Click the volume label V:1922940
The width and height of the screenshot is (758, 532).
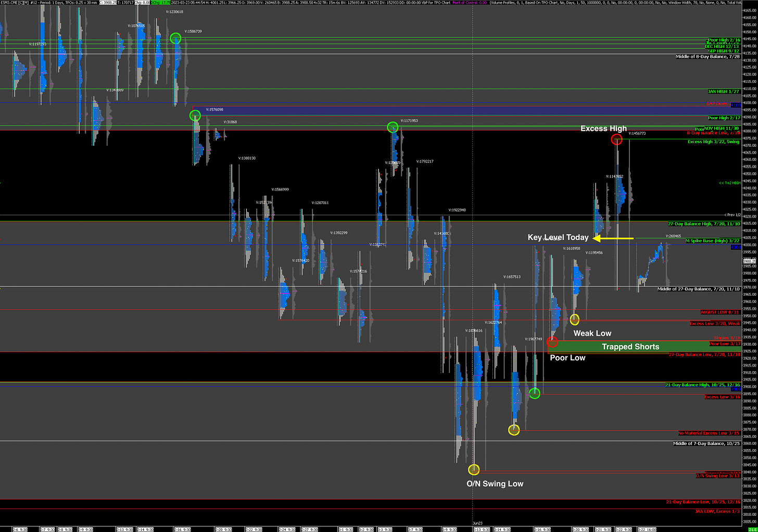457,210
